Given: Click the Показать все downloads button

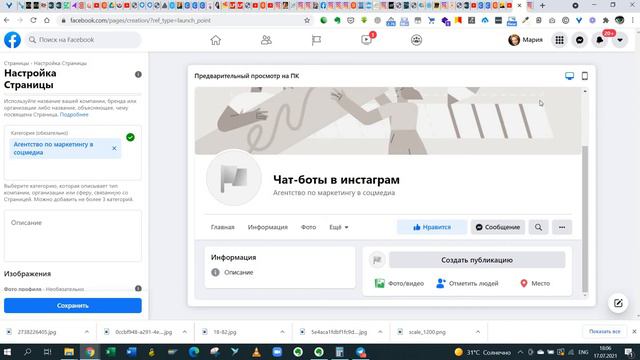Looking at the screenshot, I should pos(604,331).
